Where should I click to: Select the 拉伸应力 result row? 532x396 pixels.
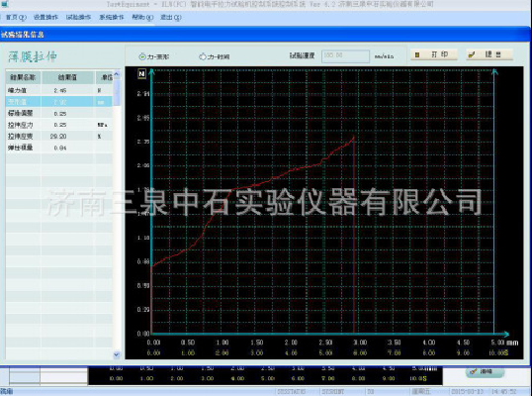pos(59,125)
